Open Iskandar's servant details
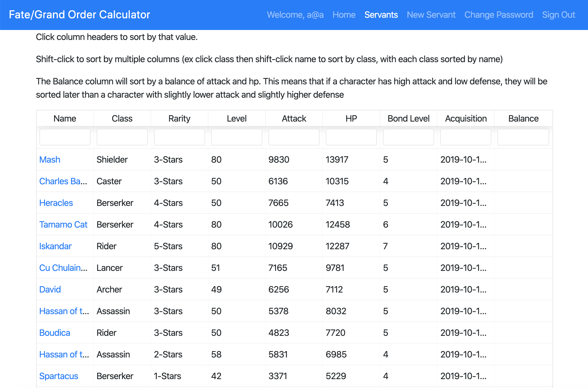 [55, 246]
